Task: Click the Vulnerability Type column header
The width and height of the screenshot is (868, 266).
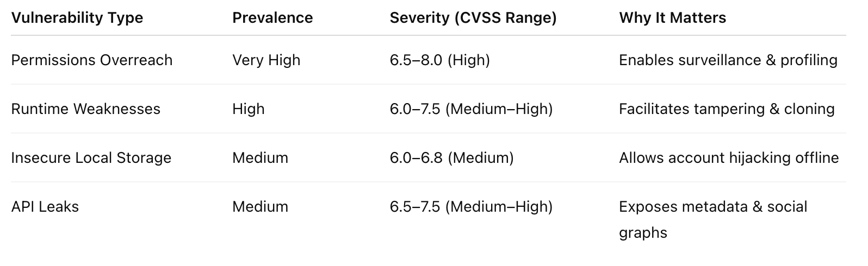Action: coord(77,18)
